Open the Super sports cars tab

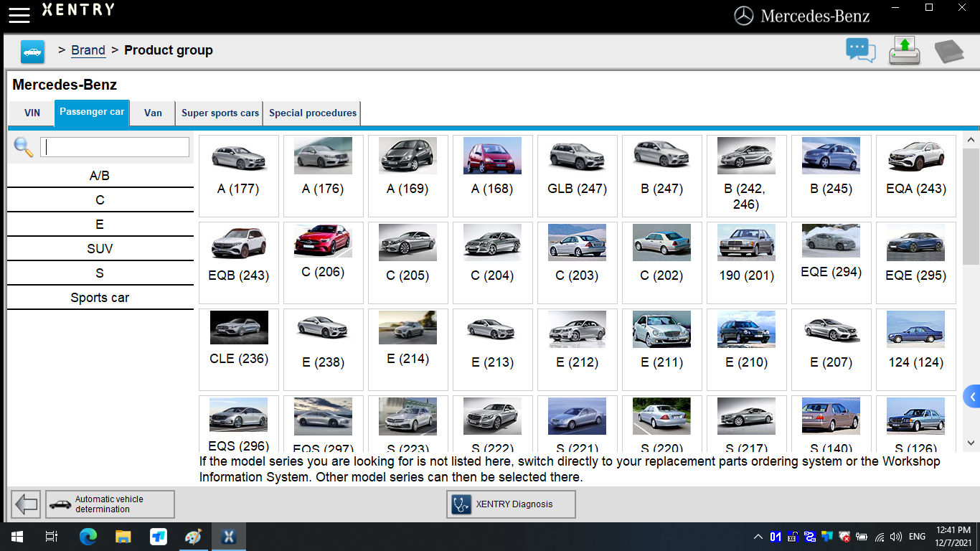click(x=220, y=113)
